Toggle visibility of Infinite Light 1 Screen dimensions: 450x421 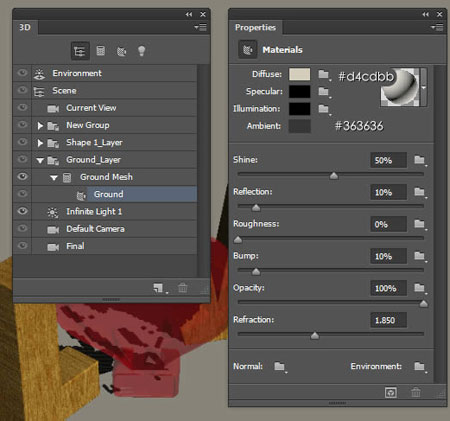click(22, 211)
